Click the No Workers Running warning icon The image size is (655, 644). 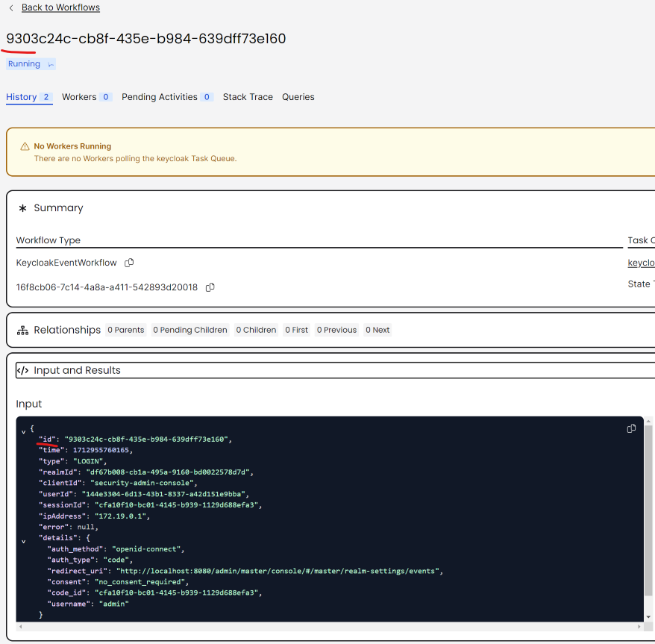coord(25,147)
